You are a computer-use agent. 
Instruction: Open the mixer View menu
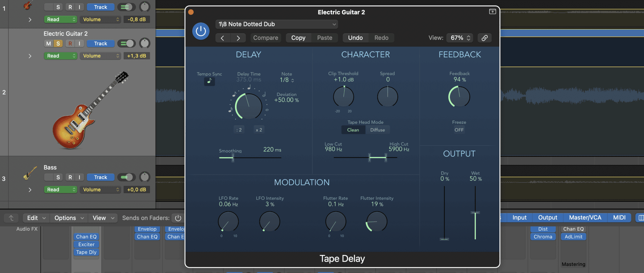[103, 218]
